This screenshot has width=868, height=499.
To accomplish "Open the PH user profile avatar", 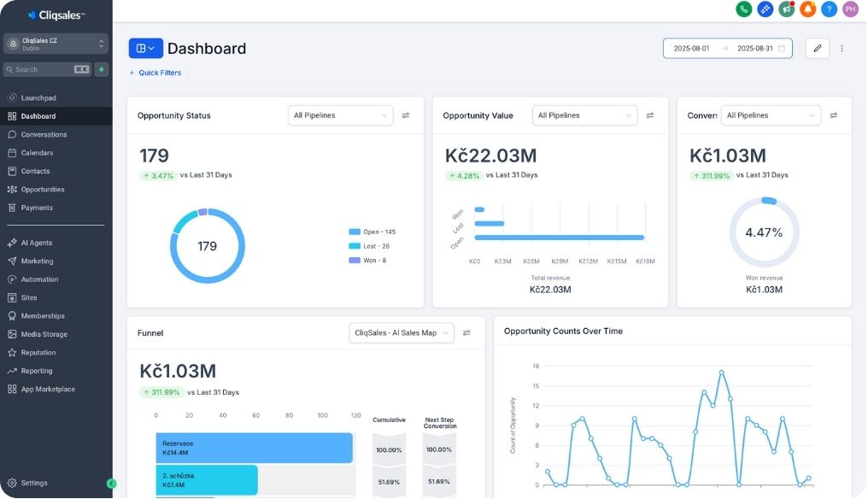I will tap(850, 9).
